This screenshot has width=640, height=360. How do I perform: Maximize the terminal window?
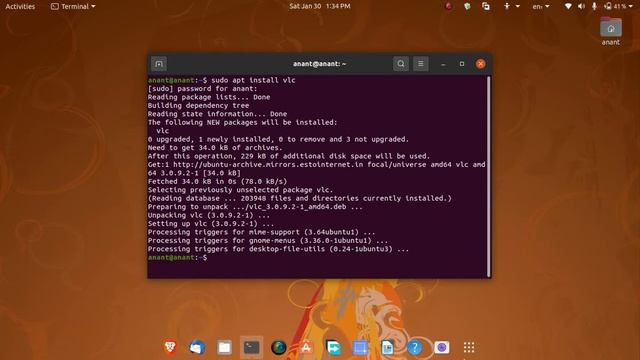pos(462,64)
